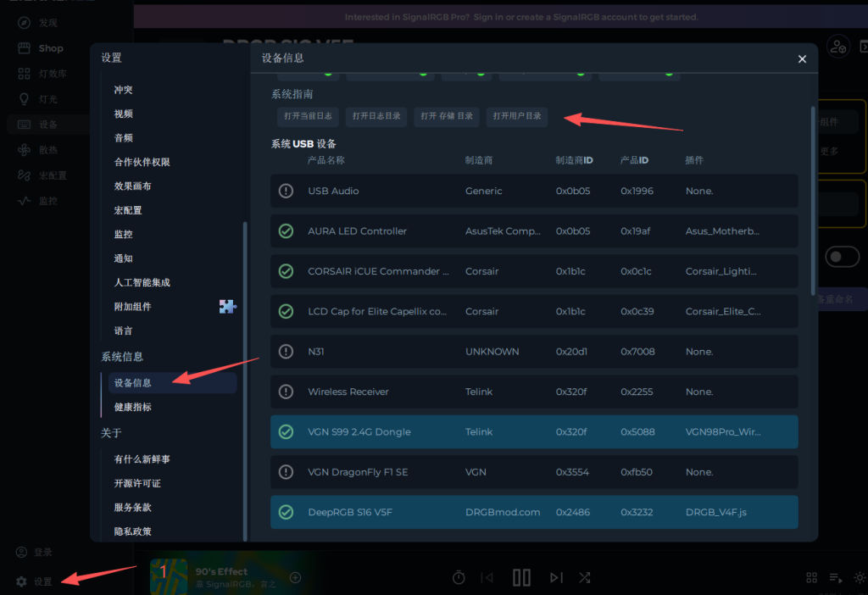Click the settings gear icon in sidebar
Viewport: 868px width, 595px height.
coord(22,581)
